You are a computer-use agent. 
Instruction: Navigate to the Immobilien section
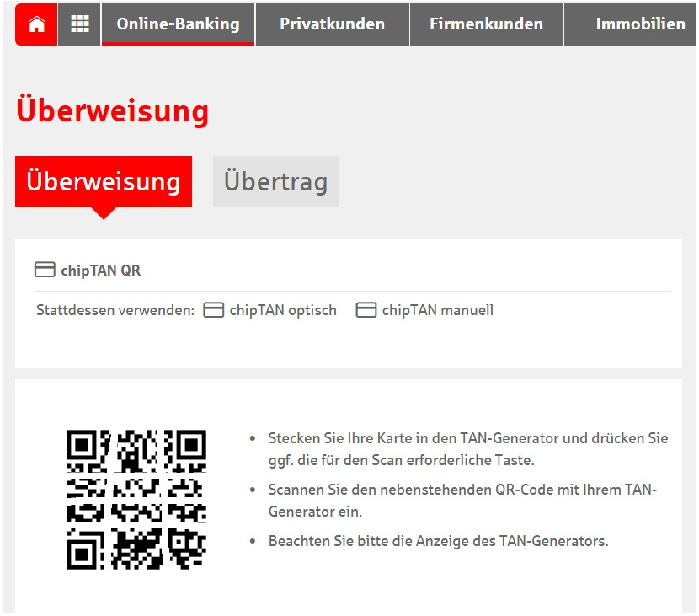tap(640, 24)
